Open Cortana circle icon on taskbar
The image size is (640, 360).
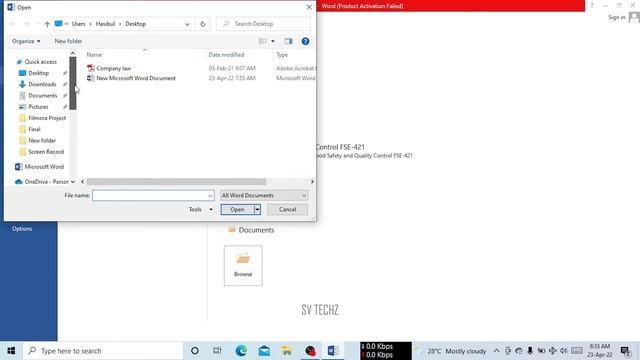(195, 351)
